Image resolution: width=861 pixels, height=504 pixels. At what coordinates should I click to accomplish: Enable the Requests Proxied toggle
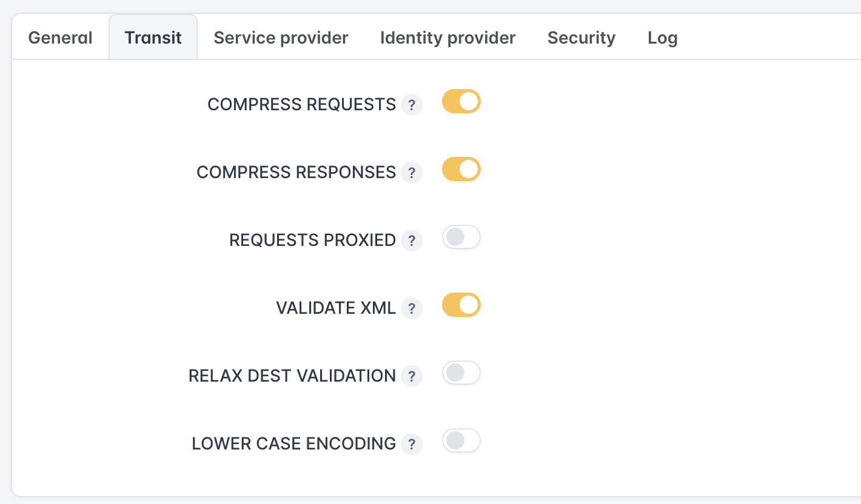point(461,237)
